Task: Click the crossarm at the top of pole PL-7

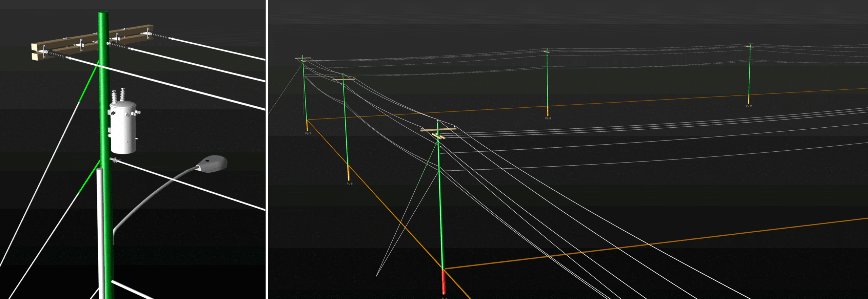Action: pos(303,59)
